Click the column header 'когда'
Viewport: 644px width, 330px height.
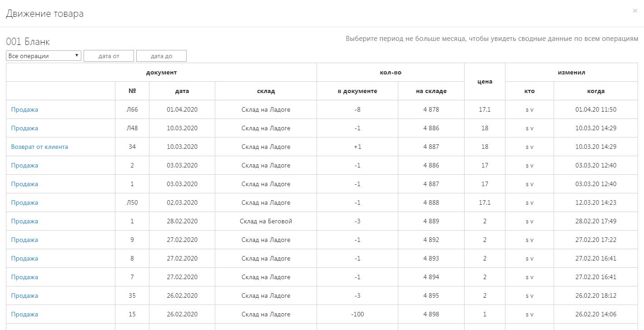click(596, 91)
